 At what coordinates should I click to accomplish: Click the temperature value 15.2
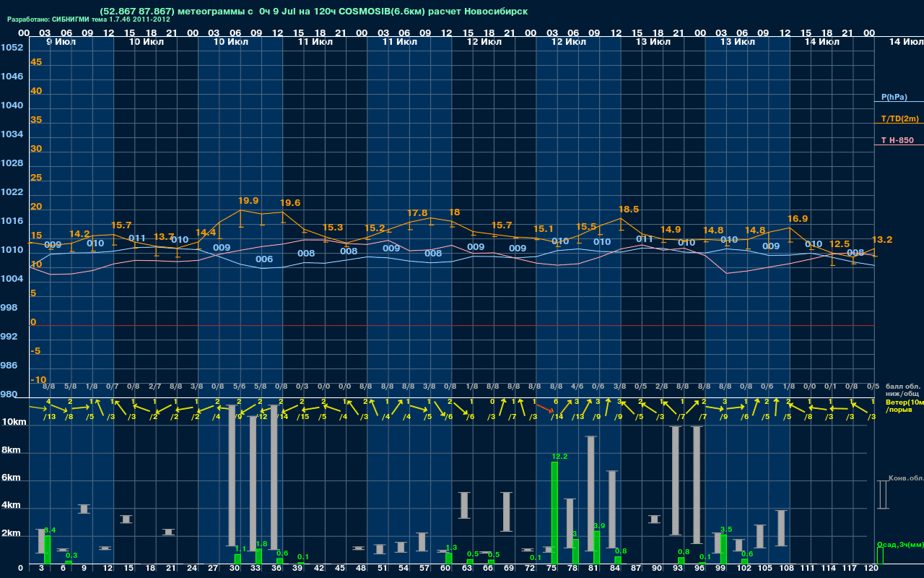coord(375,228)
